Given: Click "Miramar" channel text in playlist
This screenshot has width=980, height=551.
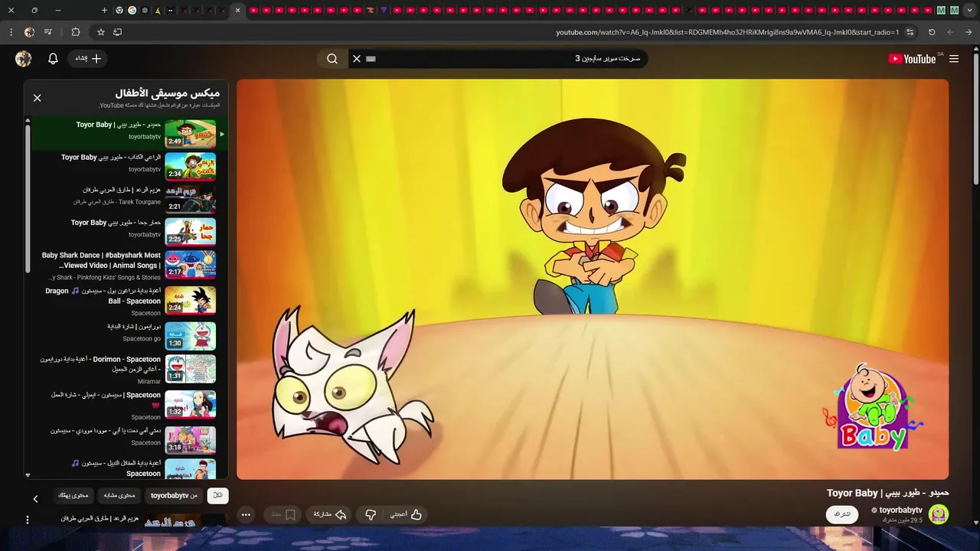Looking at the screenshot, I should (x=149, y=381).
